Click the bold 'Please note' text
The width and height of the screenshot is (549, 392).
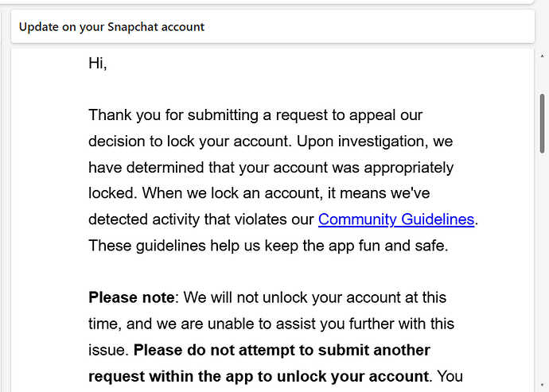click(x=131, y=297)
